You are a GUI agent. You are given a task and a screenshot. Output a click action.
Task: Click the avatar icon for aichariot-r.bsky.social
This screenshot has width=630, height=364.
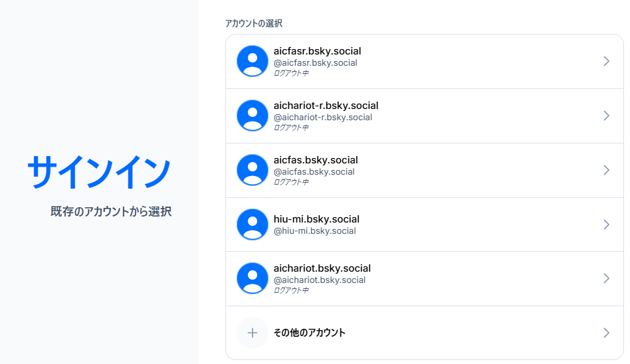253,116
